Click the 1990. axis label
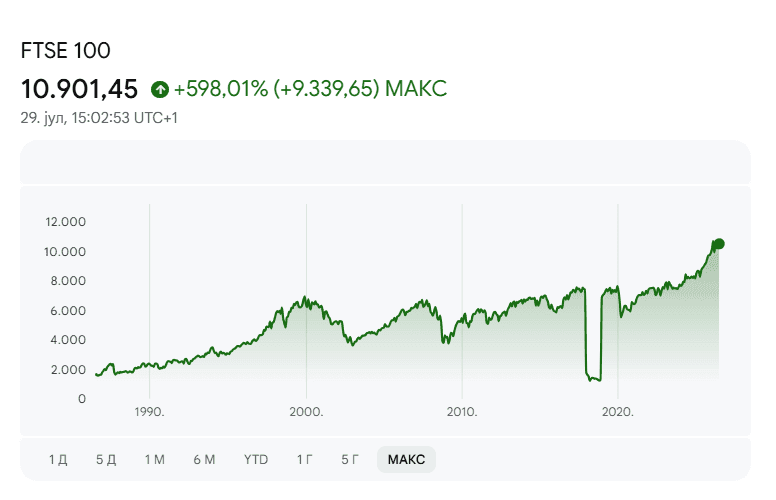The width and height of the screenshot is (776, 500). click(x=149, y=412)
